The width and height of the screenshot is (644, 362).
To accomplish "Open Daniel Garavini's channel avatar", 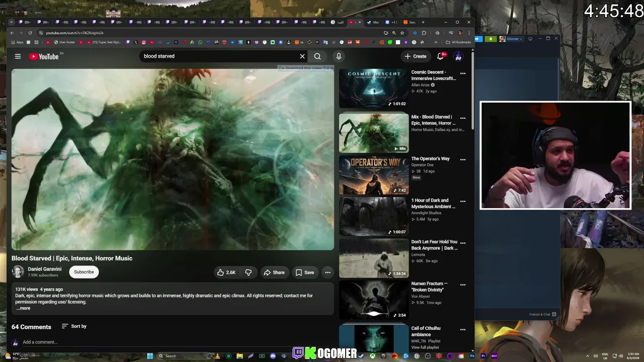I will 18,272.
